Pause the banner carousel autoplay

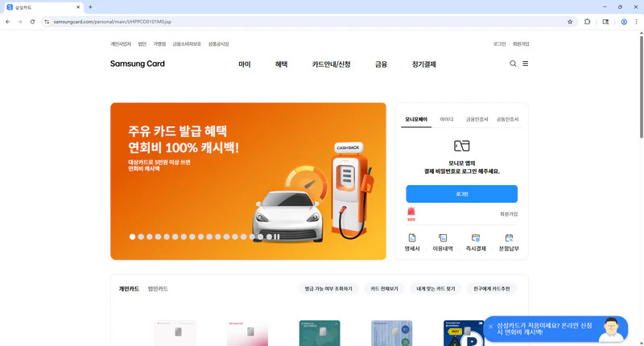(x=277, y=237)
